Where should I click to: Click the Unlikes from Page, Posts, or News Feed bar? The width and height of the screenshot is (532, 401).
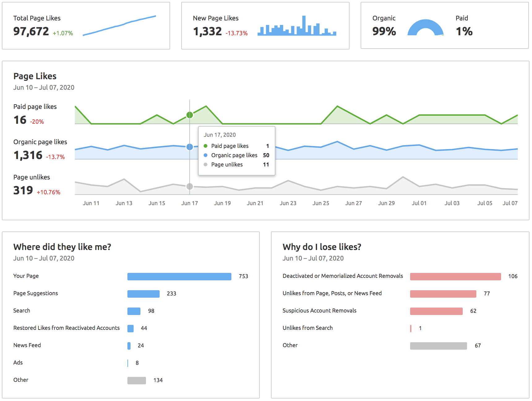pos(443,294)
